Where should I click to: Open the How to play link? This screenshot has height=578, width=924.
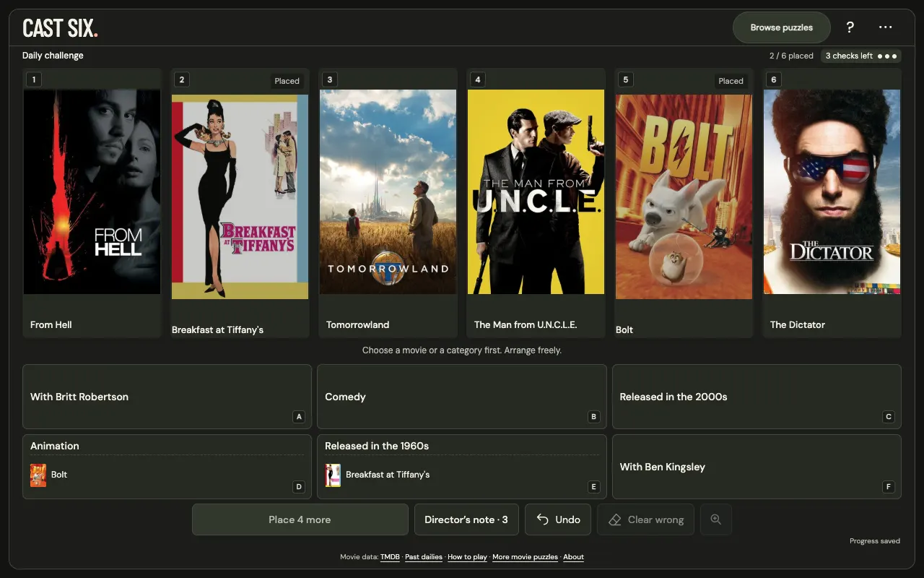point(467,557)
